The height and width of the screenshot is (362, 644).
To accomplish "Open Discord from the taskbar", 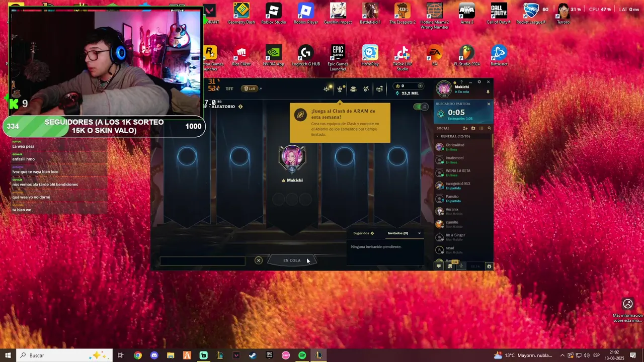I will [x=154, y=355].
